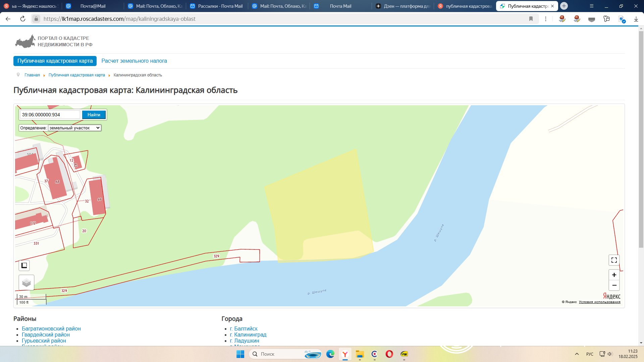Bookmark this page in the address bar
644x362 pixels.
click(531, 19)
